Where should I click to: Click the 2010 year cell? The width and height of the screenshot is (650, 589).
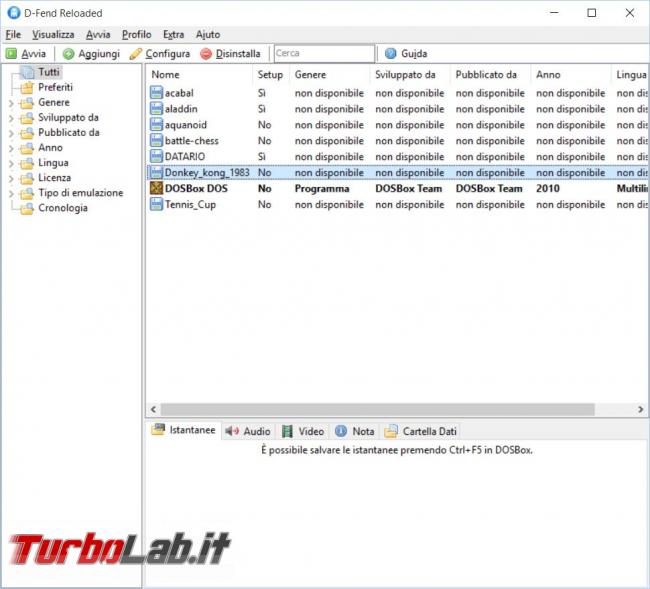coord(548,189)
